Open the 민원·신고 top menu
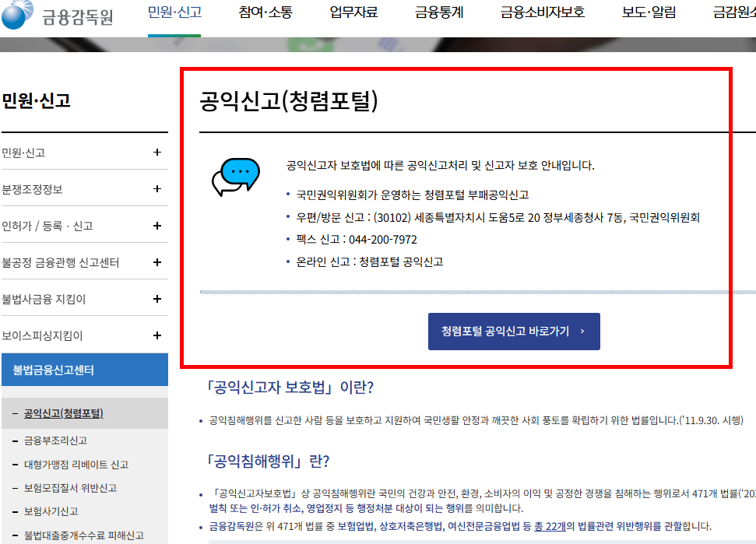The image size is (756, 544). (173, 12)
